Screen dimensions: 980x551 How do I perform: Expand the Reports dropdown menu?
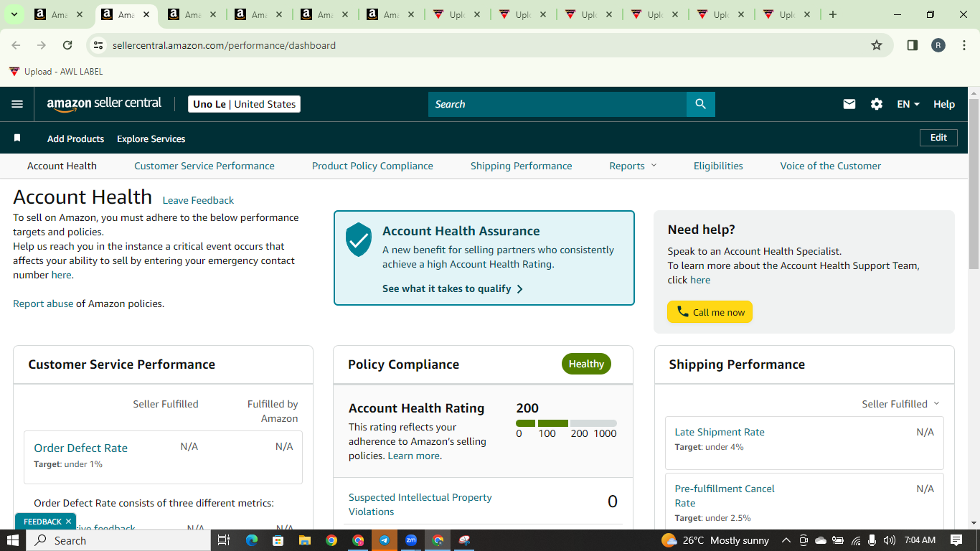[633, 166]
